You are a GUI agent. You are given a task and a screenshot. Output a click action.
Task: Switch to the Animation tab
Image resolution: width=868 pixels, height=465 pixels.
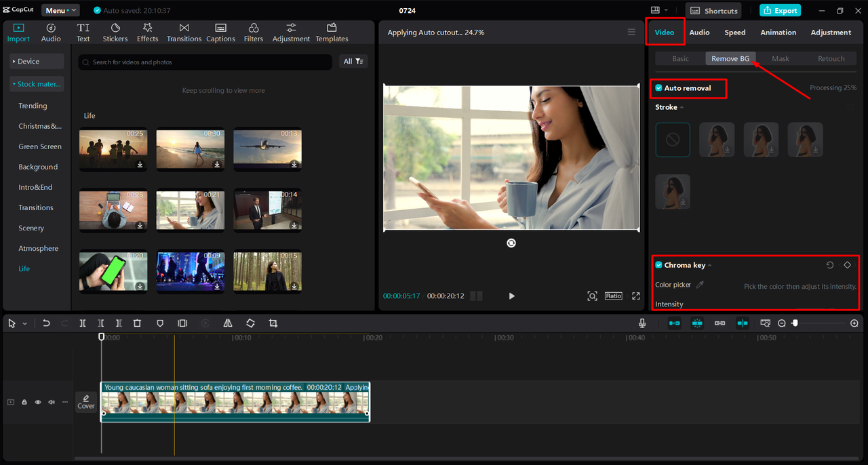[x=778, y=33]
